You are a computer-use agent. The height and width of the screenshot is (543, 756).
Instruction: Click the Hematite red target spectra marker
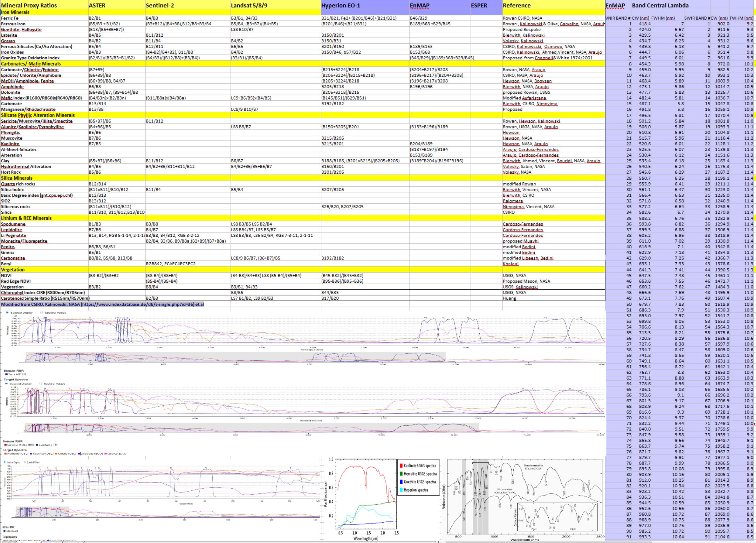click(x=5, y=454)
